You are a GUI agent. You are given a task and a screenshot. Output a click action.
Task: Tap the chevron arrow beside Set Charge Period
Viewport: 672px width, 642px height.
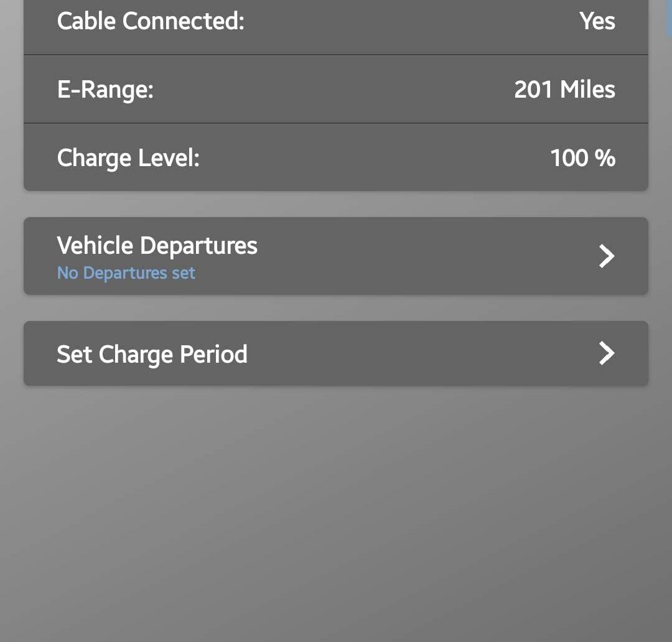click(607, 353)
